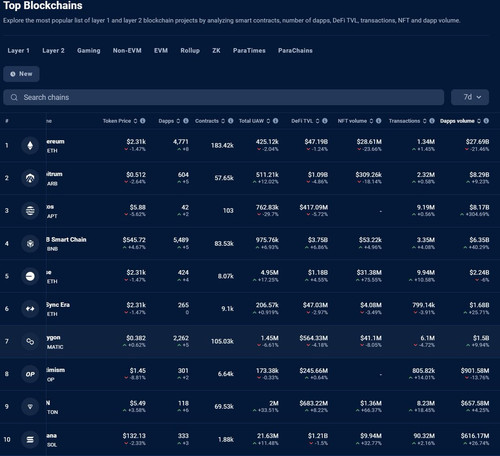The image size is (500, 456).
Task: Click the Polygon chain logo icon
Action: [x=30, y=341]
